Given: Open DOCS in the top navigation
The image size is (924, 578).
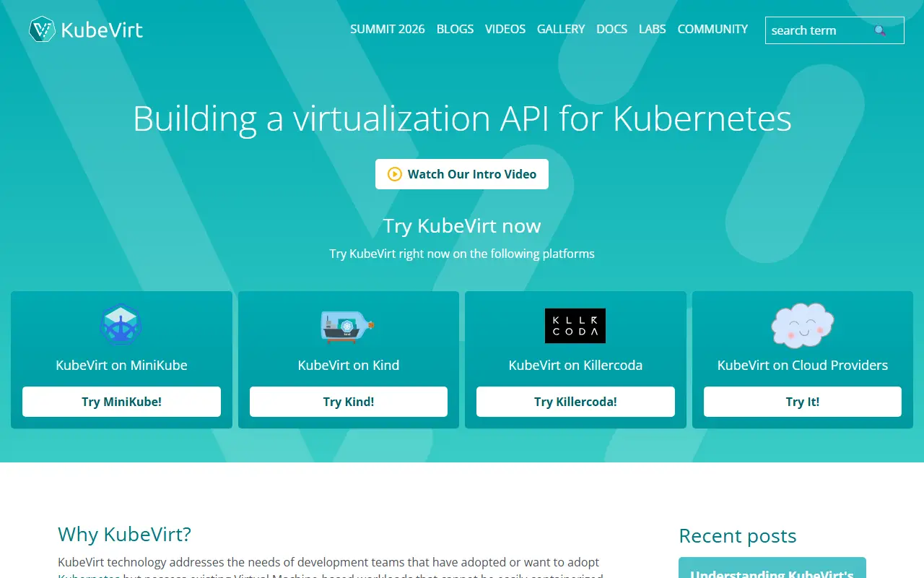Looking at the screenshot, I should [x=611, y=29].
